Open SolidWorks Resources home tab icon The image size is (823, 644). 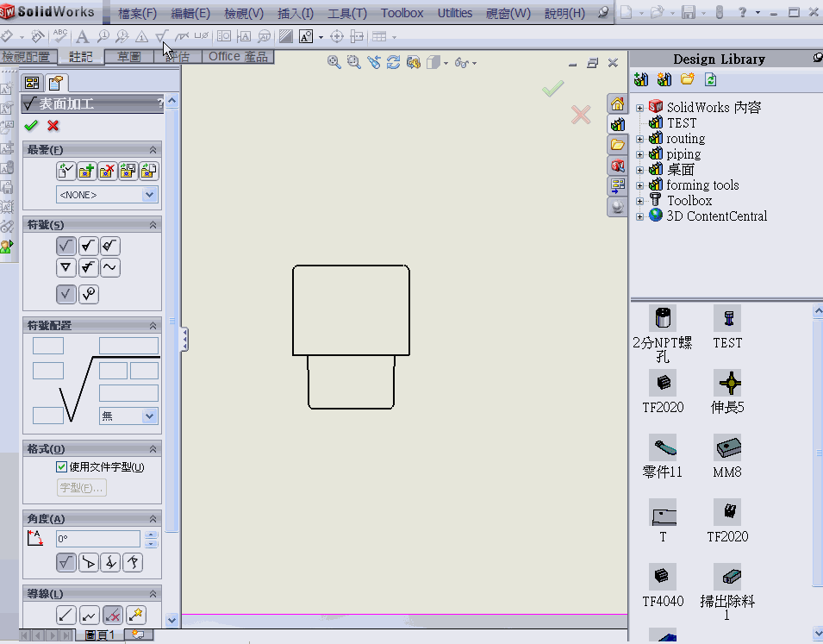tap(617, 104)
